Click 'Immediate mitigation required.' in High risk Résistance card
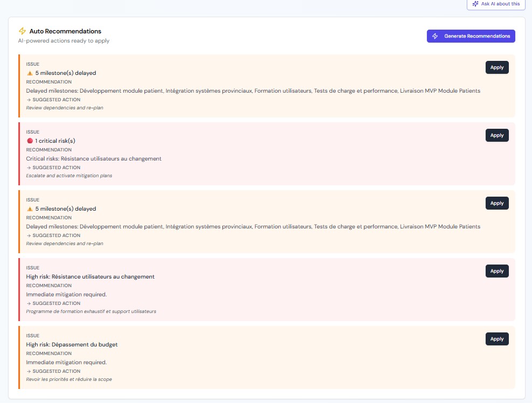532x403 pixels. 66,295
